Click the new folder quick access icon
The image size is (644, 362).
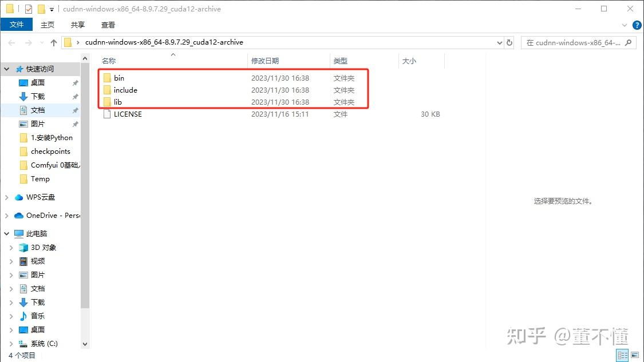[x=41, y=9]
